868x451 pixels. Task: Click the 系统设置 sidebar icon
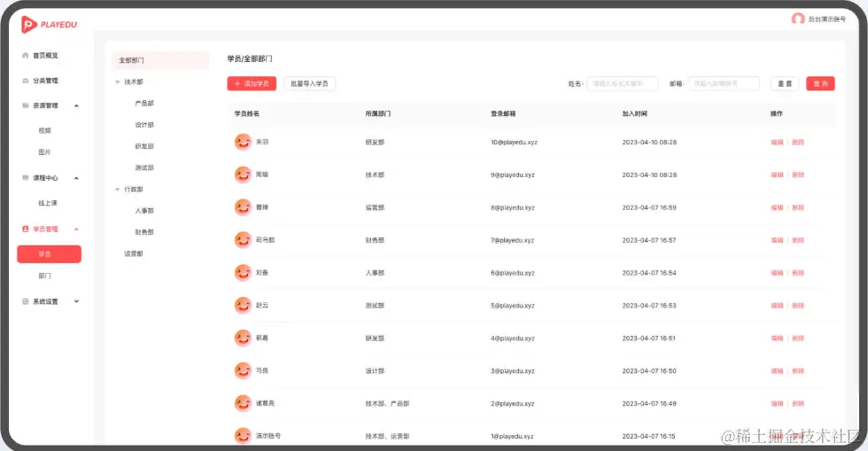(x=26, y=301)
